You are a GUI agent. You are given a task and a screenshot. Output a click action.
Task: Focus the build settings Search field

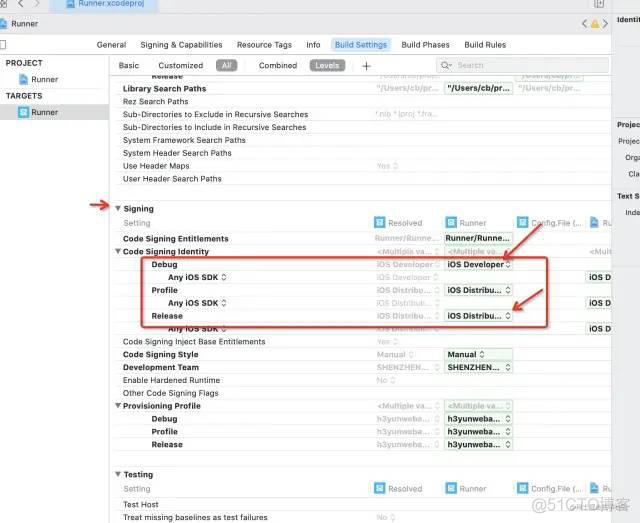[x=522, y=65]
